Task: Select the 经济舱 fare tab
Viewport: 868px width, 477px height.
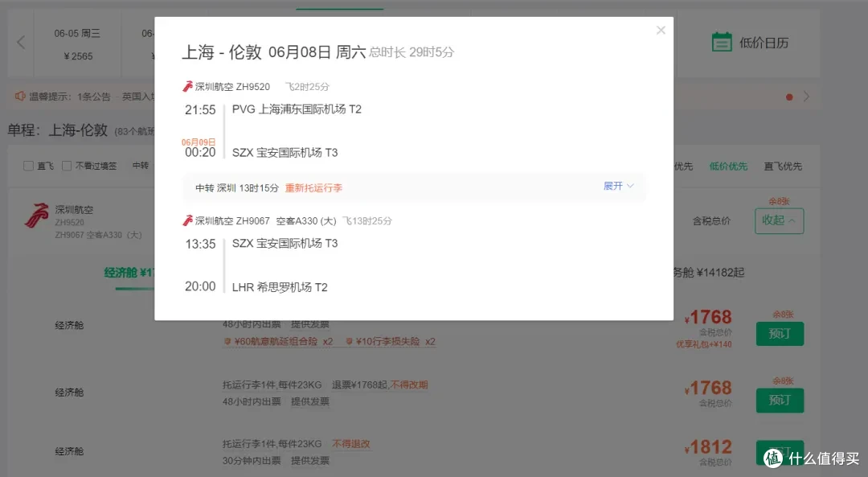Action: (129, 273)
